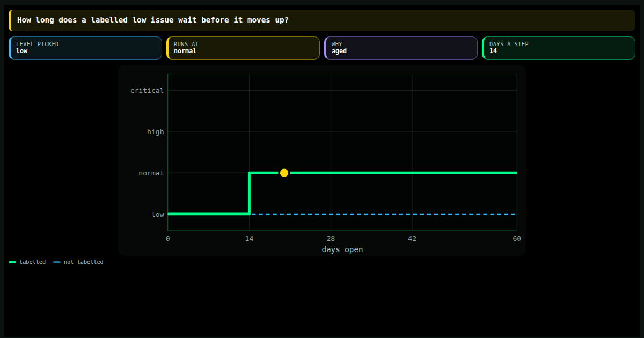Toggle the green labelled legend swatch
The width and height of the screenshot is (644, 338).
click(12, 262)
